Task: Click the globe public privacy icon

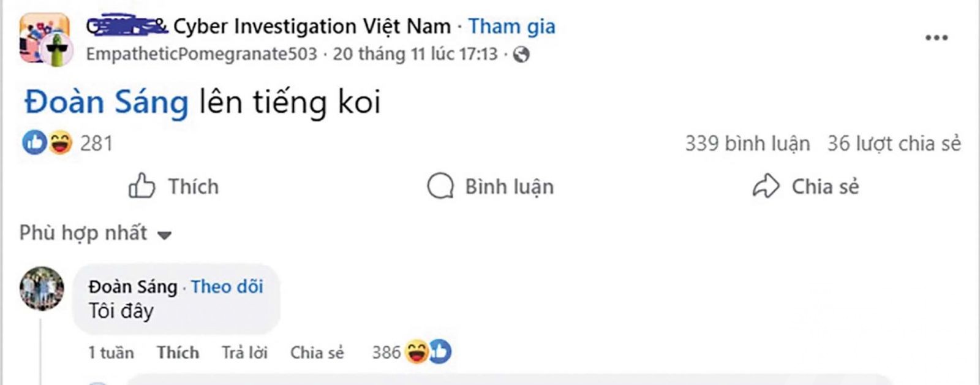Action: pos(521,55)
